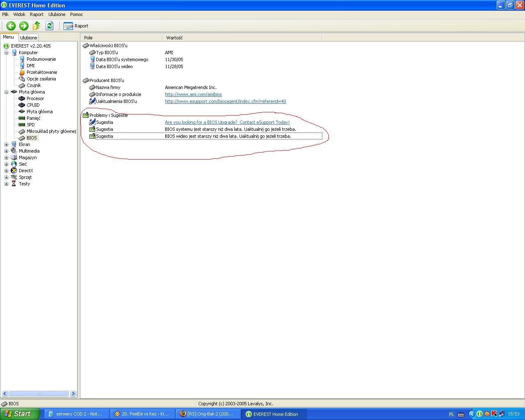The height and width of the screenshot is (420, 525).
Task: Select Mikroukład płyty głównej item
Action: (51, 131)
